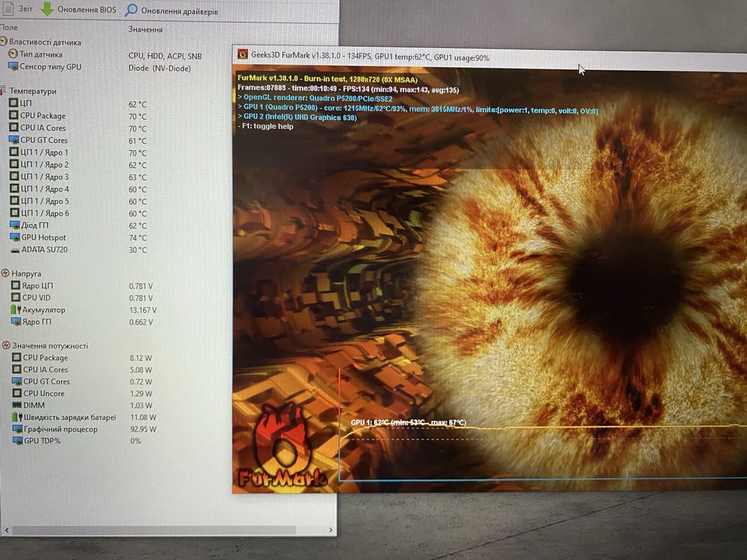Select the ADATA SU720 30 °C value
This screenshot has height=560, width=747.
[x=137, y=249]
